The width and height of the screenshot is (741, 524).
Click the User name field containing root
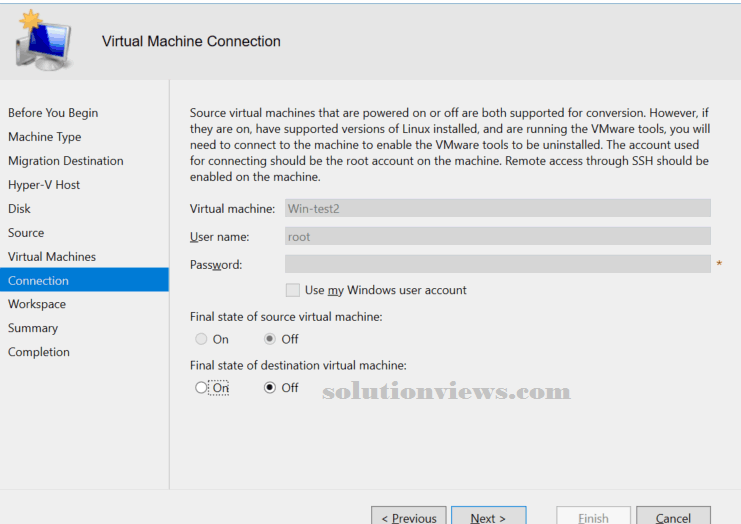(x=498, y=236)
